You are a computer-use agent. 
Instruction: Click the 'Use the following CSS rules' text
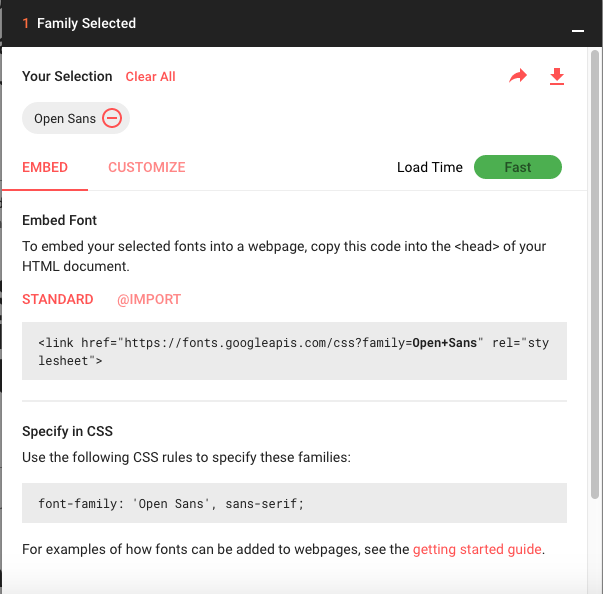[x=186, y=458]
